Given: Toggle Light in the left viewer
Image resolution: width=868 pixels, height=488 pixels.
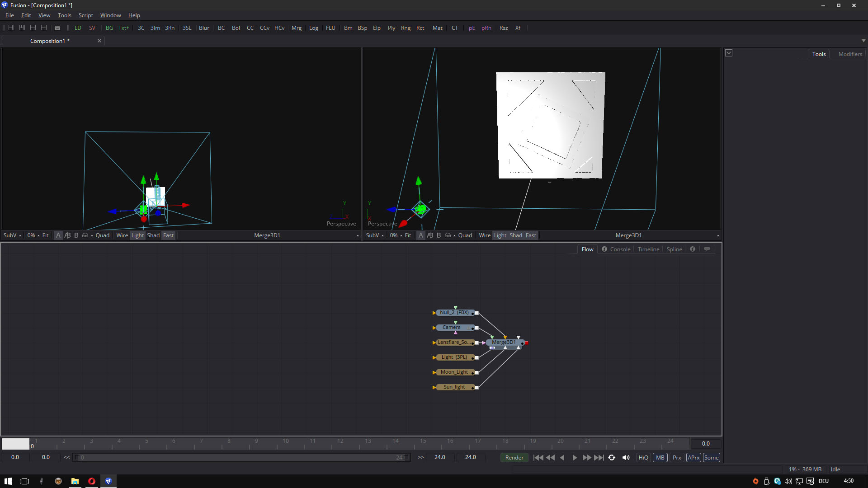Looking at the screenshot, I should (137, 235).
